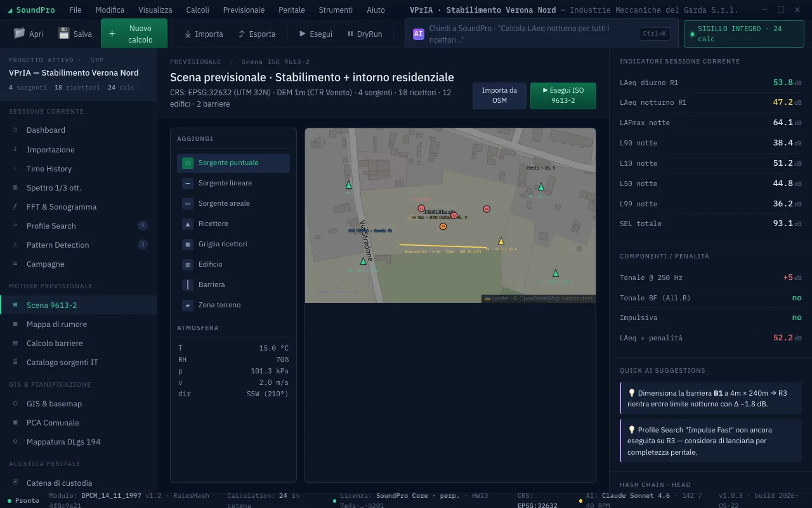Click the Tonale @ 250 Hz penalty row
The height and width of the screenshot is (508, 812).
[x=710, y=277]
